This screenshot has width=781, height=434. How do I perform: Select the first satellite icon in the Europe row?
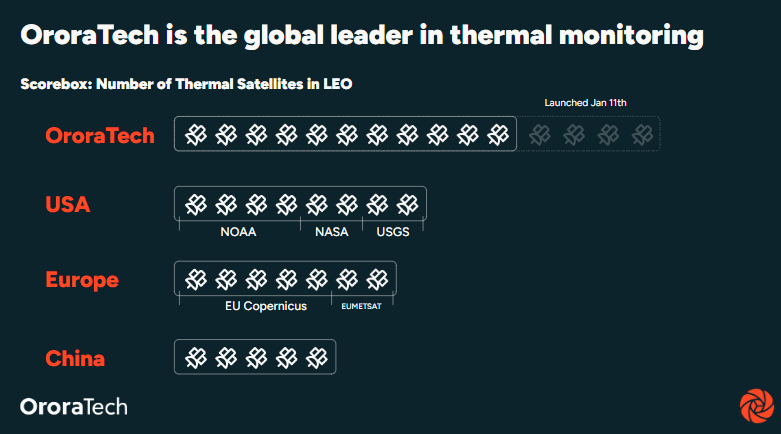[196, 278]
